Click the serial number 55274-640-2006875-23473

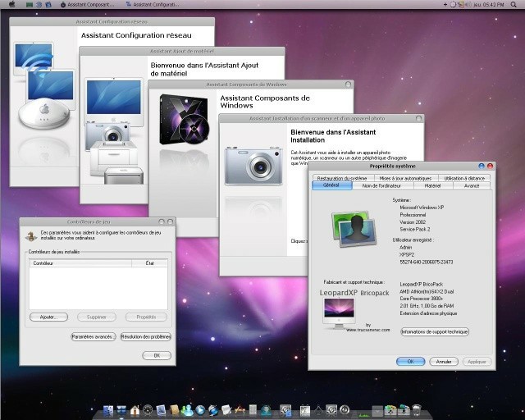[427, 262]
